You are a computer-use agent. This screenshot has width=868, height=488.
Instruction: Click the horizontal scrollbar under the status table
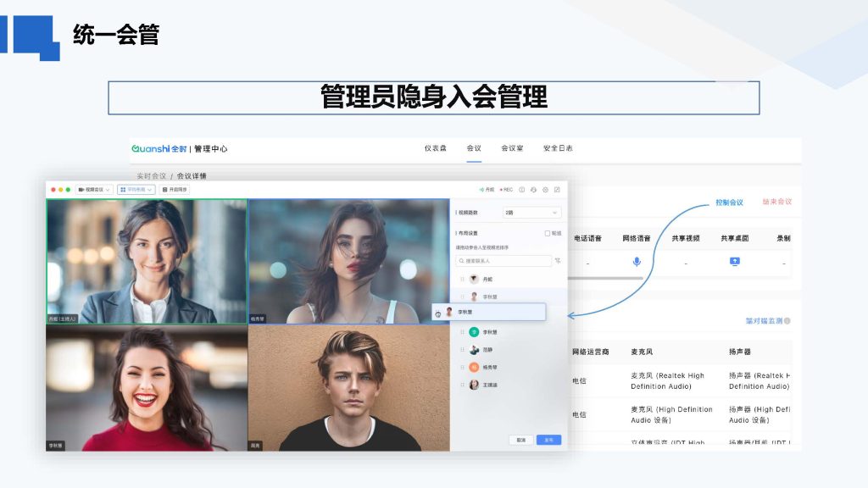click(x=605, y=278)
